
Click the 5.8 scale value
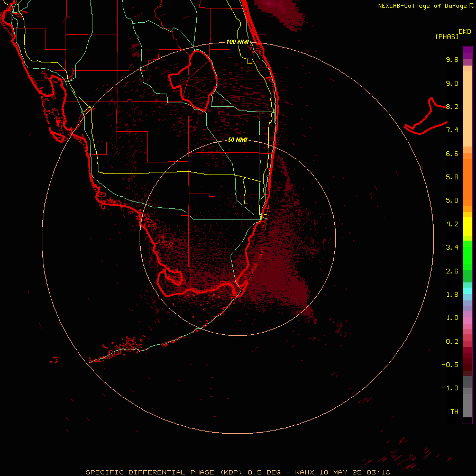click(452, 177)
